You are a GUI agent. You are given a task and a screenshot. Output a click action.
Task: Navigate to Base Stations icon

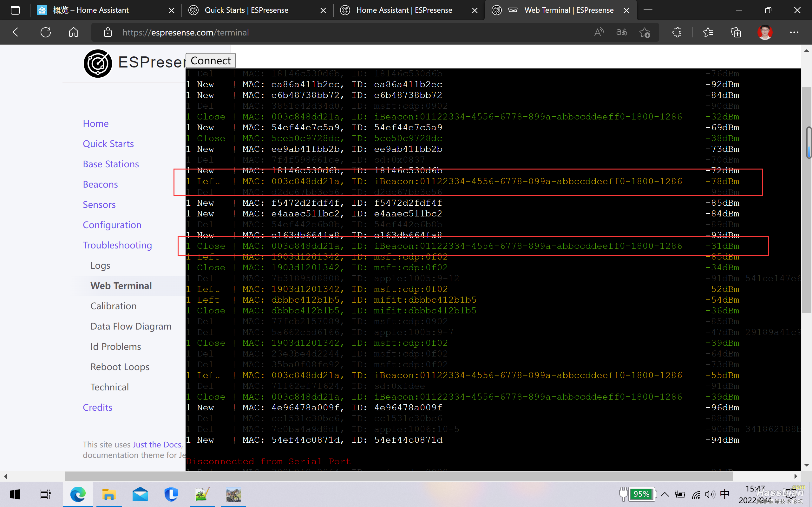pos(110,164)
